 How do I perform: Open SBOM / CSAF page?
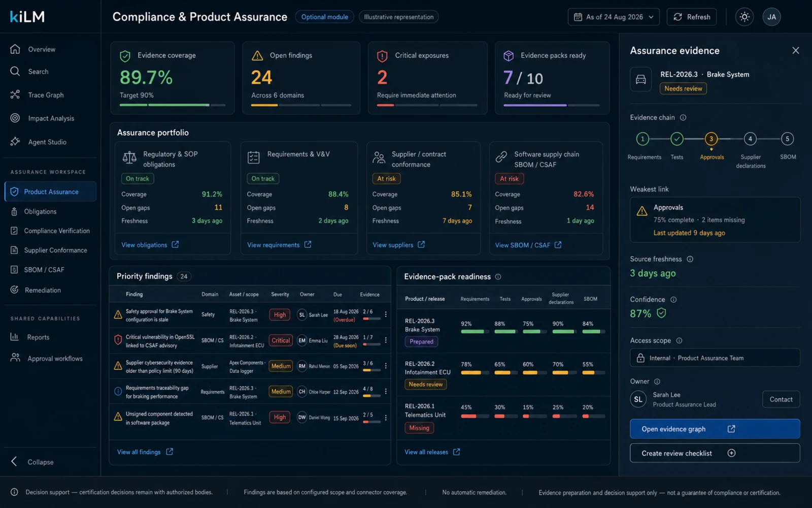pos(38,270)
